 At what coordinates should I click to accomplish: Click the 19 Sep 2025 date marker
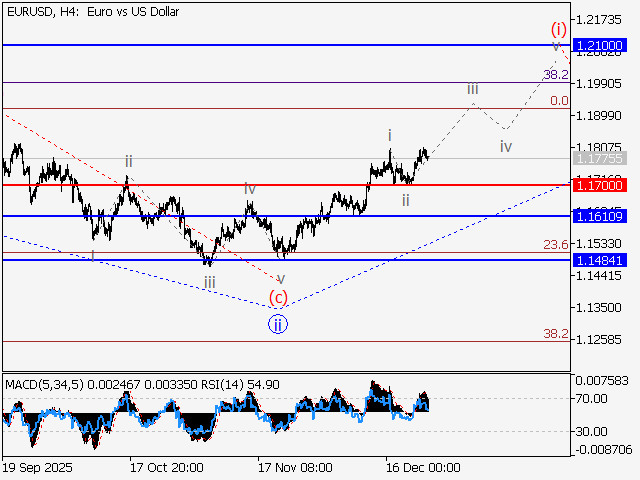click(40, 467)
